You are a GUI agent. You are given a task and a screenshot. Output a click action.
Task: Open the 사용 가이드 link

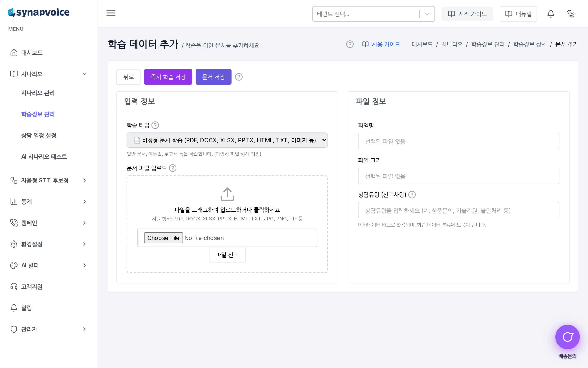pyautogui.click(x=381, y=44)
